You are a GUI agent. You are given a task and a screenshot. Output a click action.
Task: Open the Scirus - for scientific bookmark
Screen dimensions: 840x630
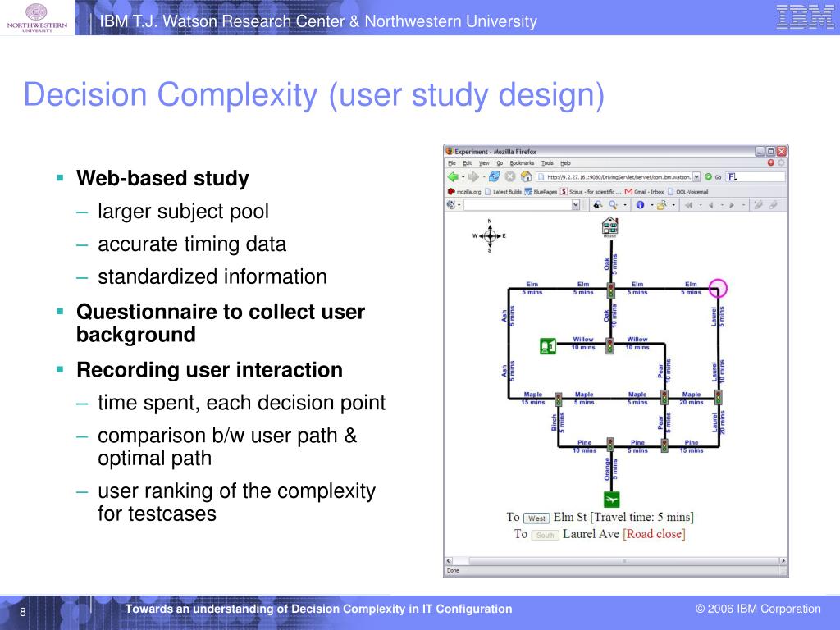point(591,192)
